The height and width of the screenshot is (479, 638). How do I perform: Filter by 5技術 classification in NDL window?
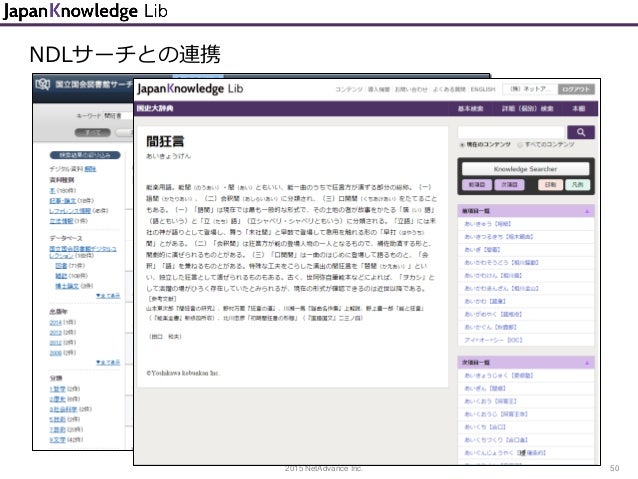57,420
